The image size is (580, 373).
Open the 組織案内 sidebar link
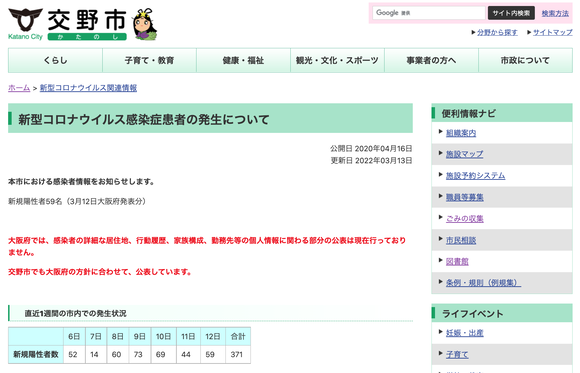pos(461,133)
